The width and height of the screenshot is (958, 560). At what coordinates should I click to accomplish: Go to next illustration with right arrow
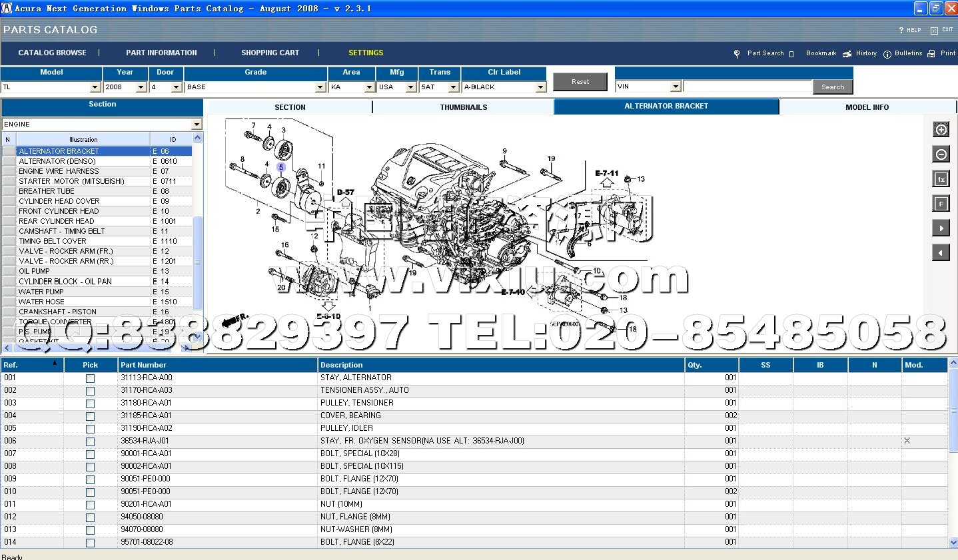(941, 228)
